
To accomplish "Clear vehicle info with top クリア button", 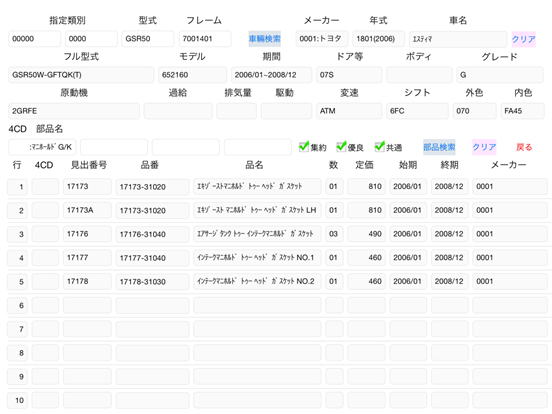I will (x=523, y=39).
